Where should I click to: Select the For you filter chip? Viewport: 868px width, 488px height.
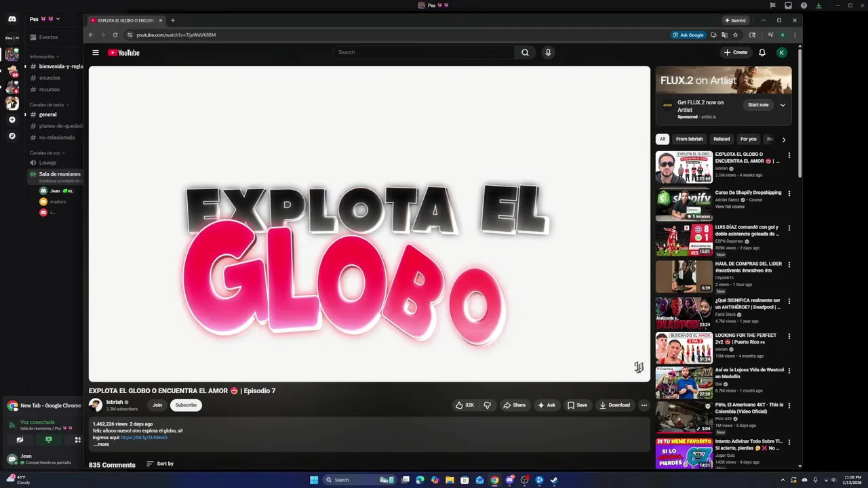tap(748, 139)
